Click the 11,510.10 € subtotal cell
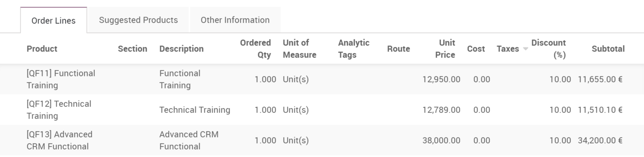The image size is (644, 157). coord(600,110)
